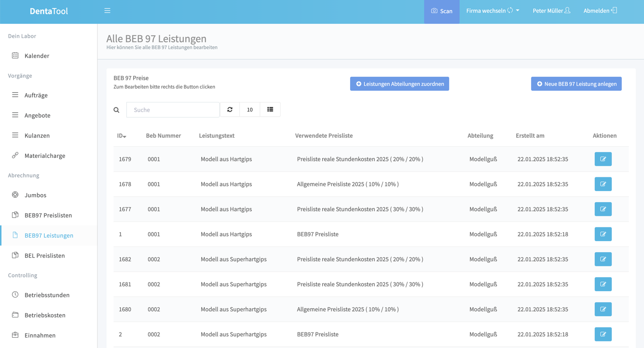The height and width of the screenshot is (348, 644).
Task: Click edit icon for row ID 1
Action: point(603,234)
